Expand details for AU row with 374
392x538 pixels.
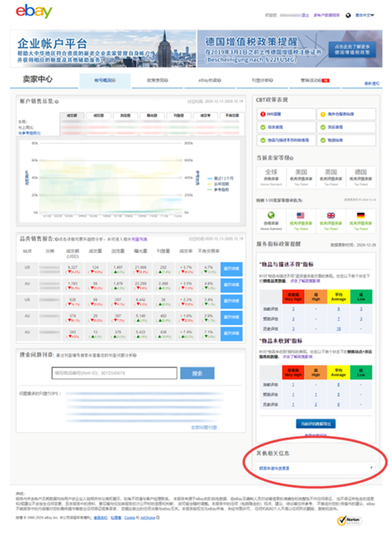231,318
